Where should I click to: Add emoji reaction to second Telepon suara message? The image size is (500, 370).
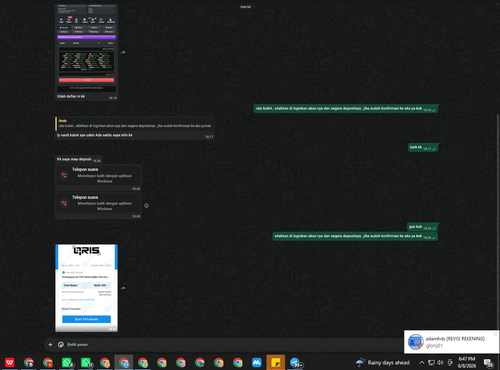[146, 206]
